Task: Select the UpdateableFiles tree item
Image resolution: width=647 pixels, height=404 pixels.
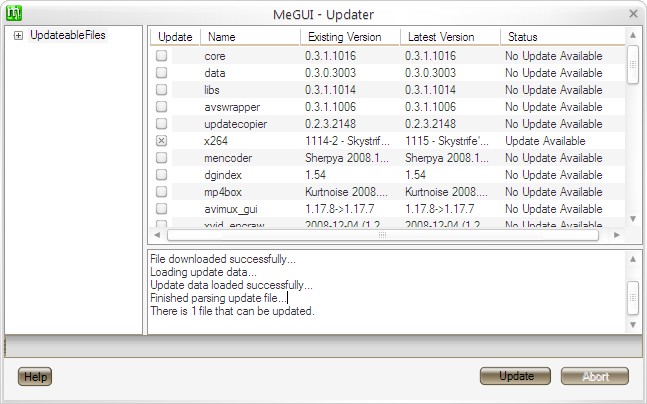Action: (x=68, y=35)
